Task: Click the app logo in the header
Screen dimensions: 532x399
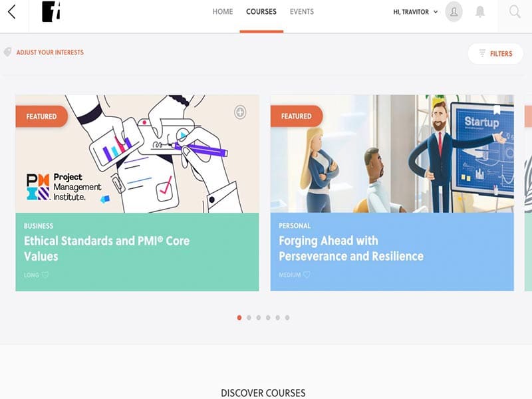Action: click(51, 11)
